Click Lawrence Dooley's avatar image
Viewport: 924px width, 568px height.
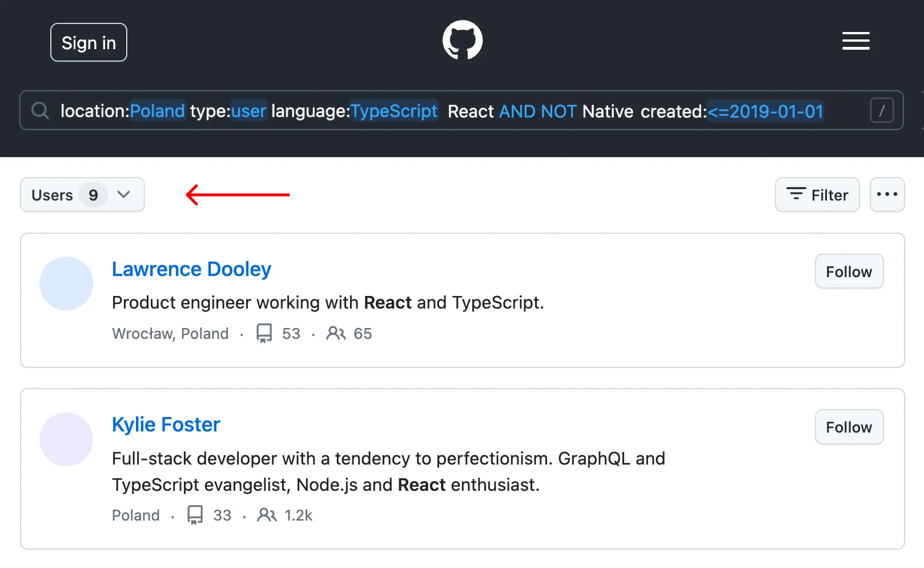(66, 283)
